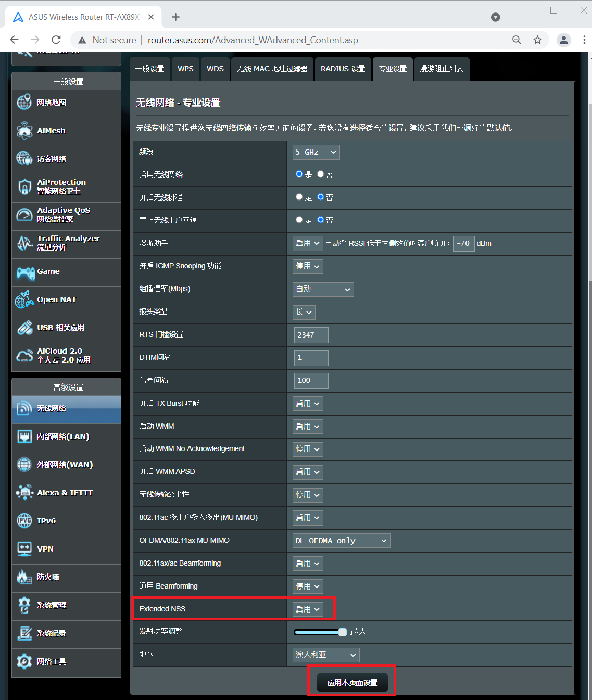This screenshot has height=700, width=592.
Task: Open Extended NSS dropdown
Action: 308,609
